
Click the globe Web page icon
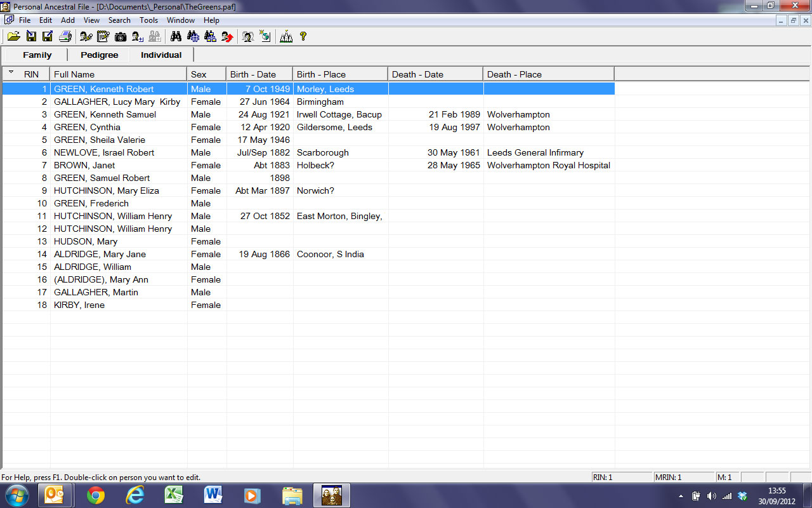click(265, 37)
